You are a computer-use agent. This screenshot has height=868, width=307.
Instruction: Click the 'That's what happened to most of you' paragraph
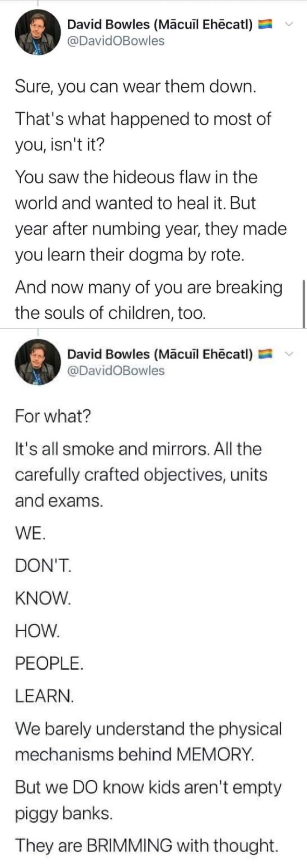coord(143,132)
